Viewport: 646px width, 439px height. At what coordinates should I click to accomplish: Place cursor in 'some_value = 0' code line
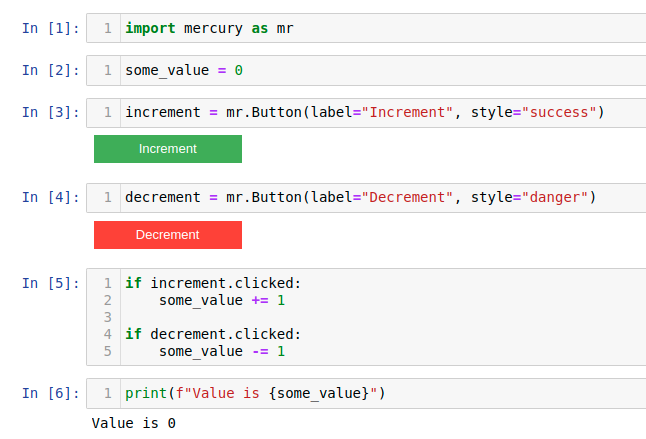click(184, 70)
